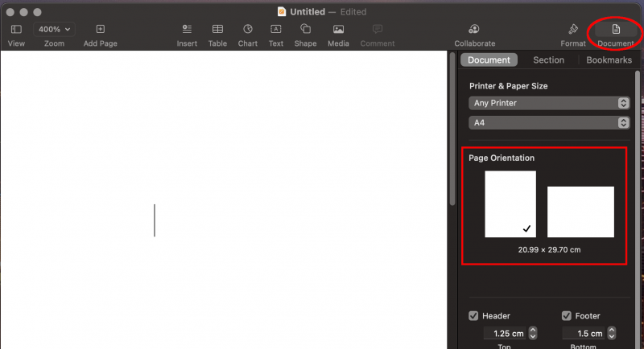Open the Format inspector
The height and width of the screenshot is (349, 644).
point(573,30)
